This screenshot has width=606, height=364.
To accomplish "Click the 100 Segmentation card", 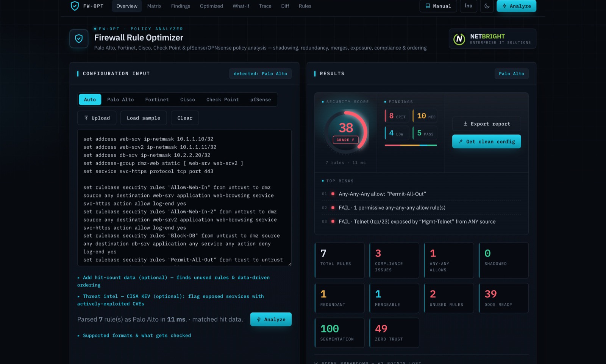I will click(339, 333).
